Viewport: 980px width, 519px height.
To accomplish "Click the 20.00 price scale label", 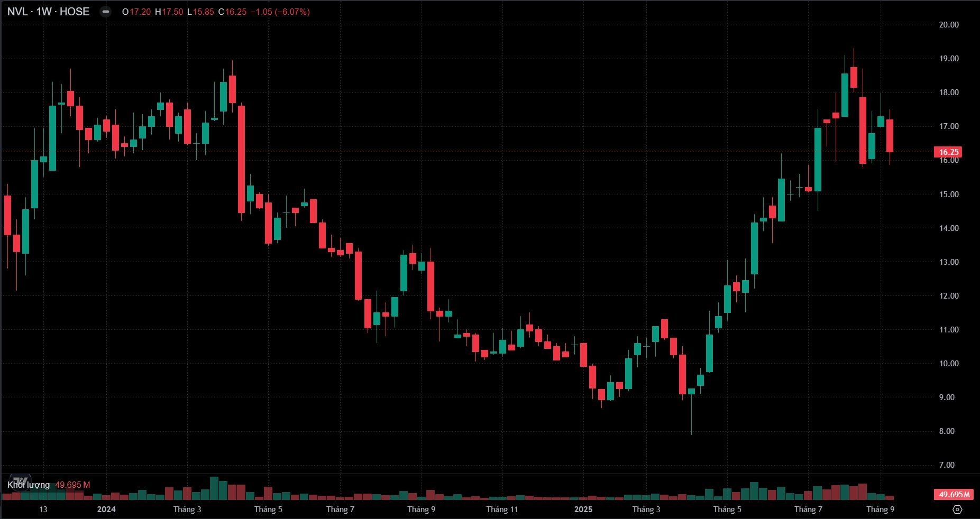I will click(x=948, y=25).
